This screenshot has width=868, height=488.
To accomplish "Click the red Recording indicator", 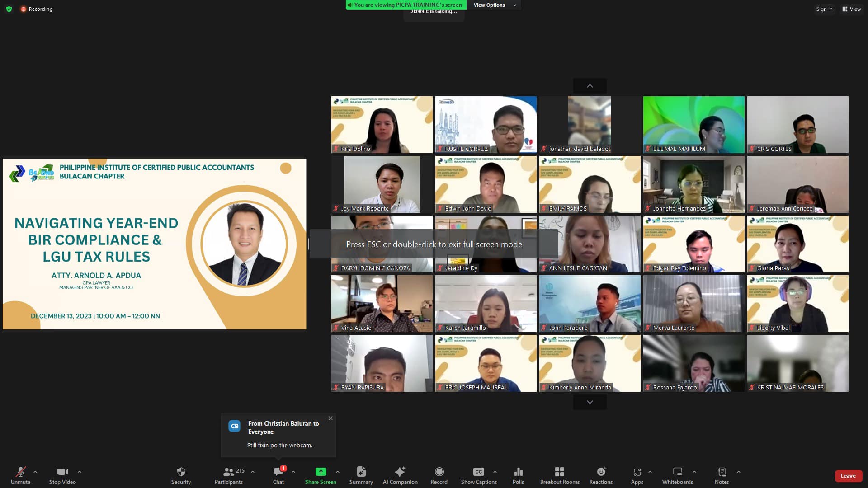I will (x=36, y=9).
